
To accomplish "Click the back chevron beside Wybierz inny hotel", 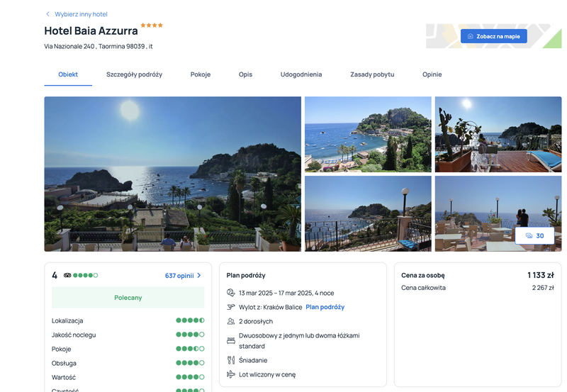I will click(47, 14).
